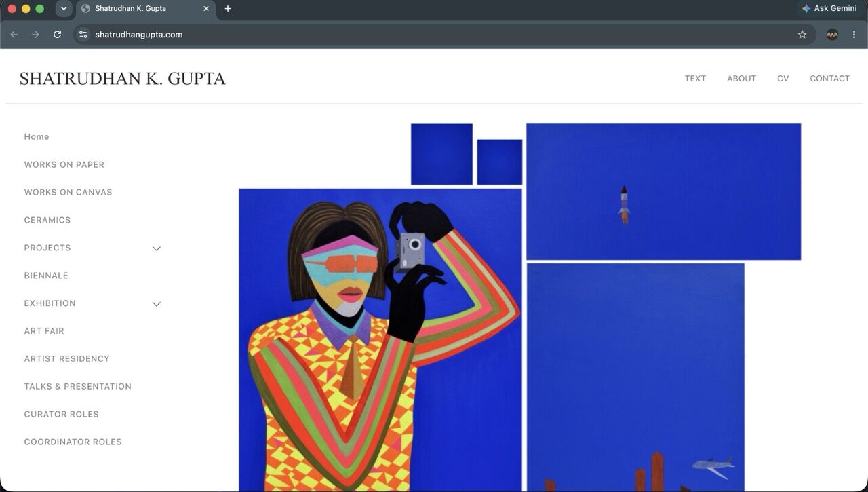This screenshot has height=492, width=868.
Task: Open the ABOUT page
Action: 741,79
